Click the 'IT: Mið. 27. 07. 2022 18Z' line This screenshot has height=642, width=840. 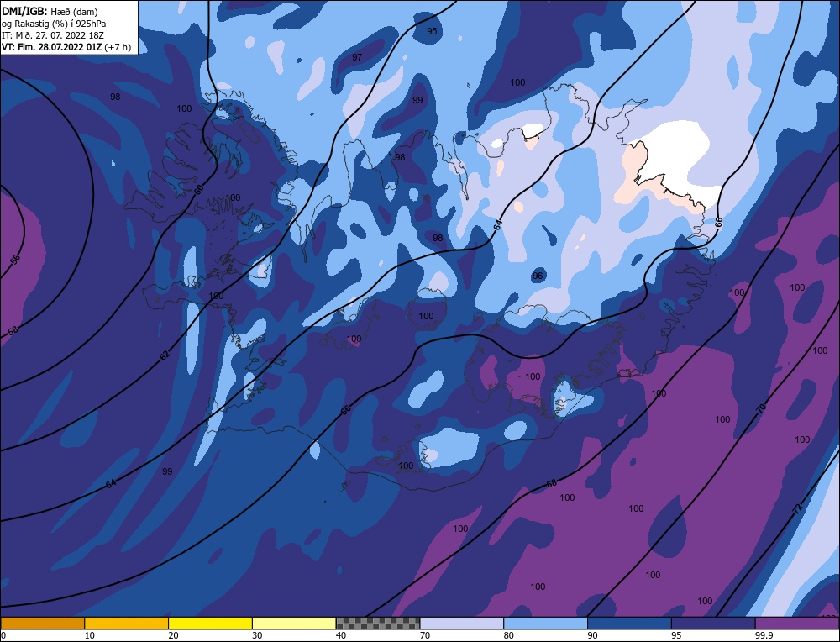[52, 35]
